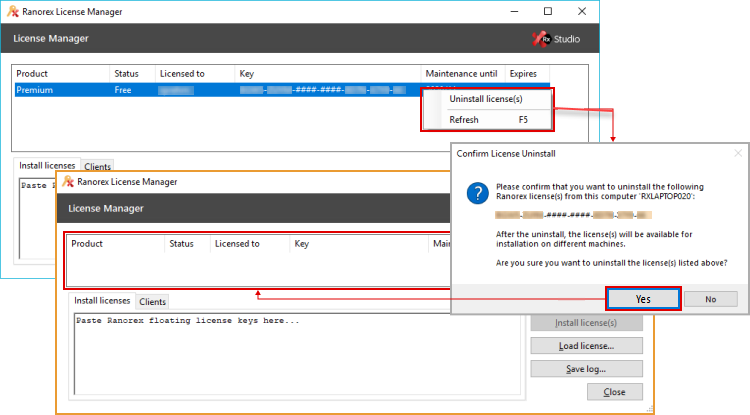Click Licensed to header in front window

click(x=250, y=243)
